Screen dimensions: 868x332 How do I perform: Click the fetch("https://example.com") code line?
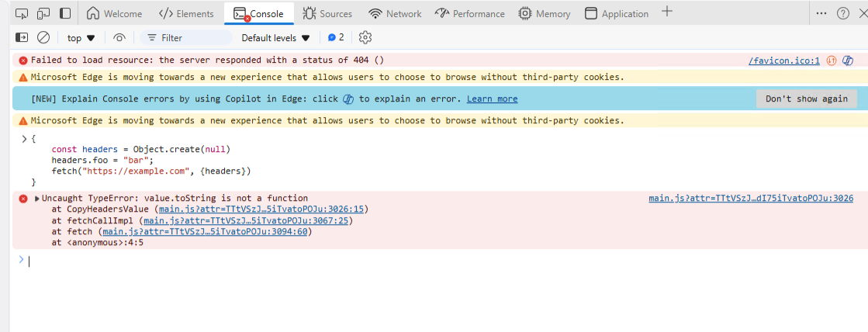[151, 171]
